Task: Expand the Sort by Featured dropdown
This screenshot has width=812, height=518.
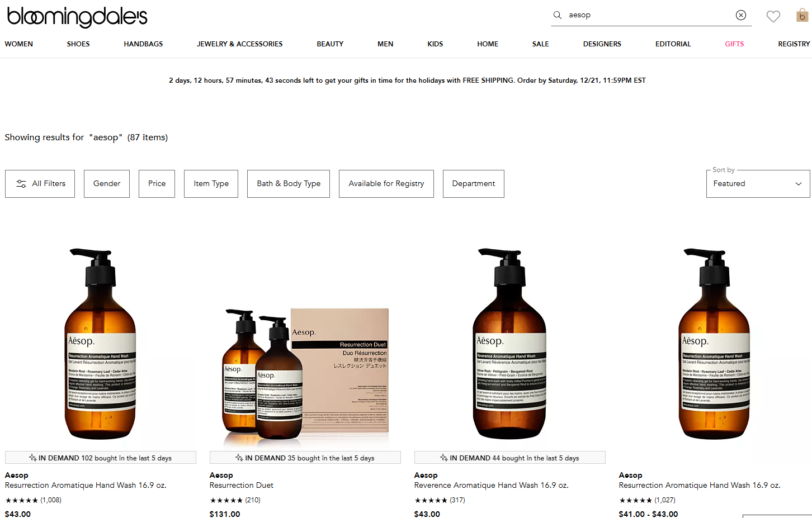Action: pyautogui.click(x=758, y=184)
